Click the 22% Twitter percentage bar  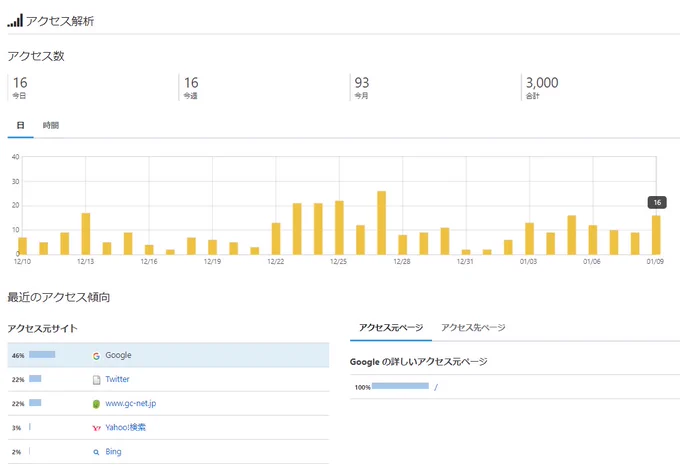tap(35, 379)
